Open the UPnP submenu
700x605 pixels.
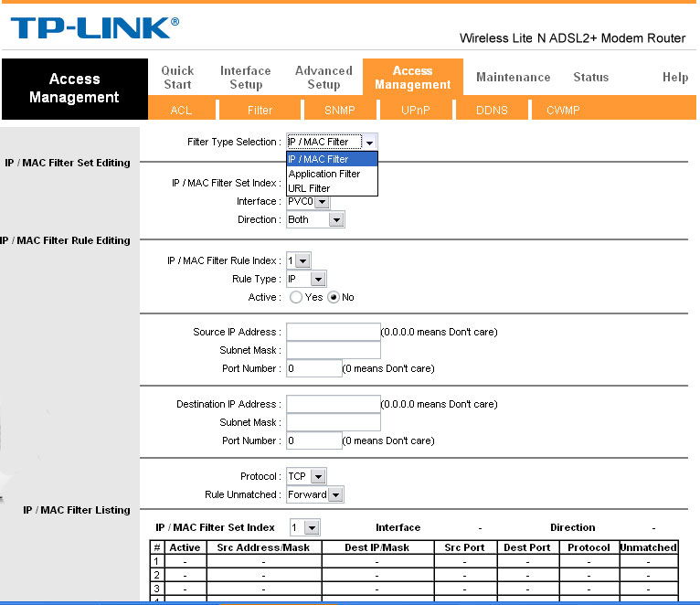pos(415,110)
